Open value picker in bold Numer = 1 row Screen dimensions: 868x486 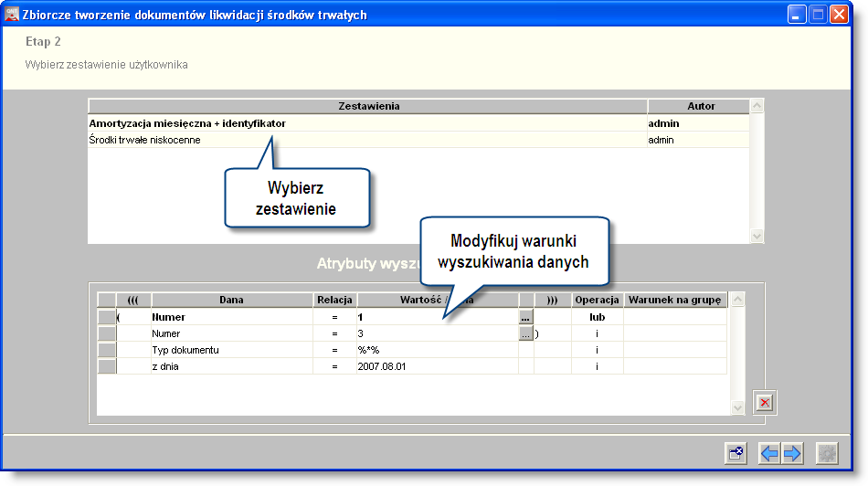click(x=525, y=317)
